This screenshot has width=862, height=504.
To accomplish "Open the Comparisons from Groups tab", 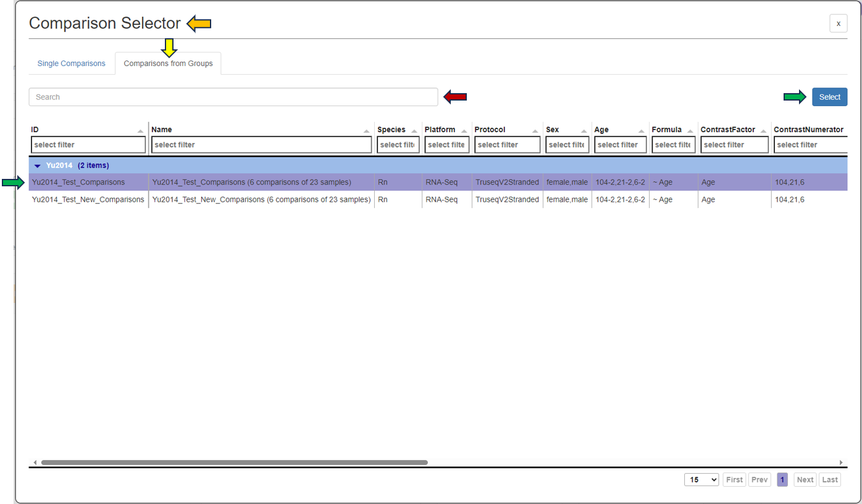I will [168, 63].
